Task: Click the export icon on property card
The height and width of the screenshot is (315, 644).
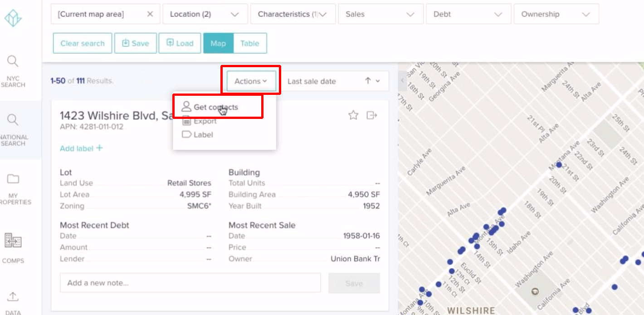Action: [372, 115]
